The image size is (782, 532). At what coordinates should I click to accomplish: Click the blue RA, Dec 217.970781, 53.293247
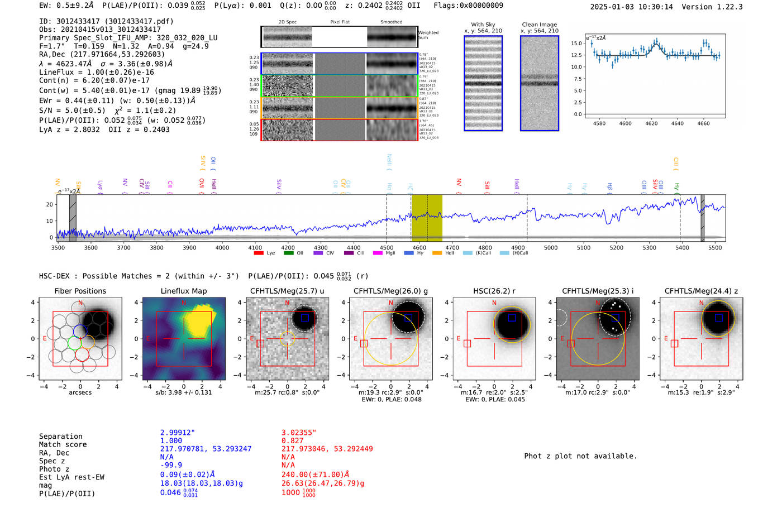(206, 449)
